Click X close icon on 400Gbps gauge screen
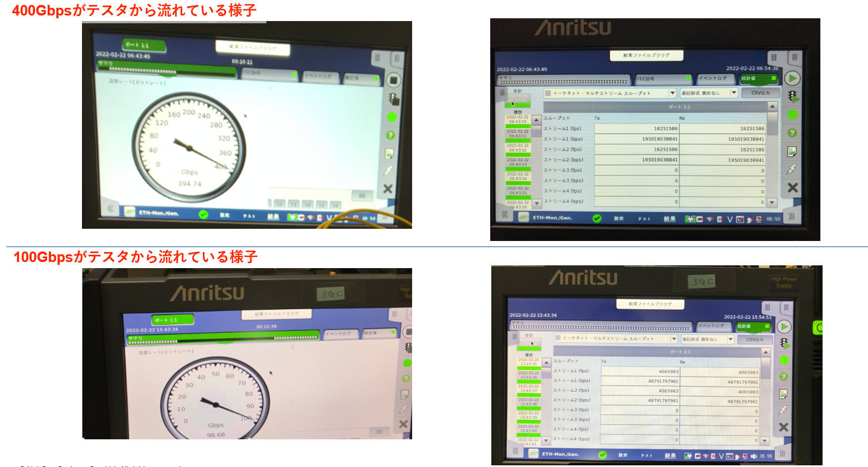 [388, 188]
